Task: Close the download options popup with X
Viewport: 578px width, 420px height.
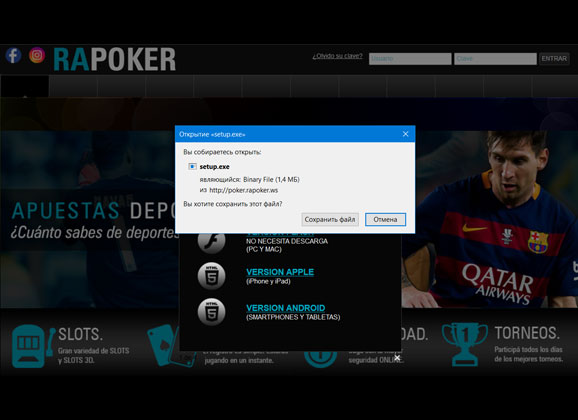Action: coord(397,357)
